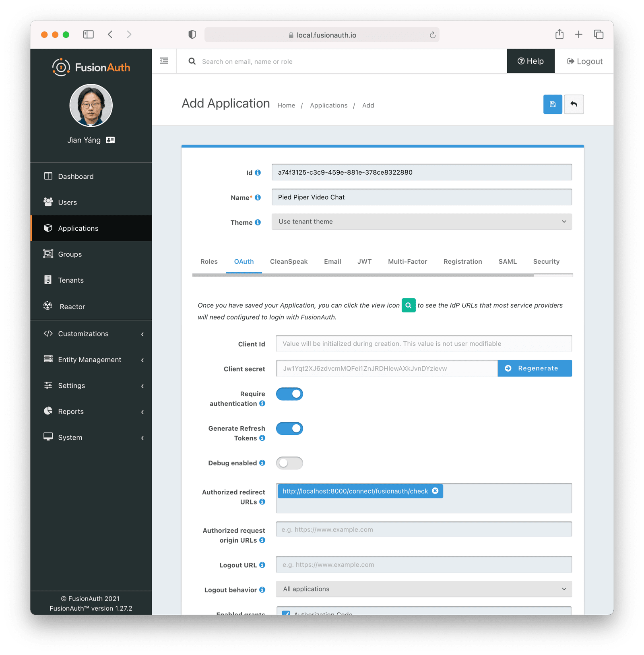The height and width of the screenshot is (655, 644).
Task: Switch to the JWT tab
Action: pos(364,262)
